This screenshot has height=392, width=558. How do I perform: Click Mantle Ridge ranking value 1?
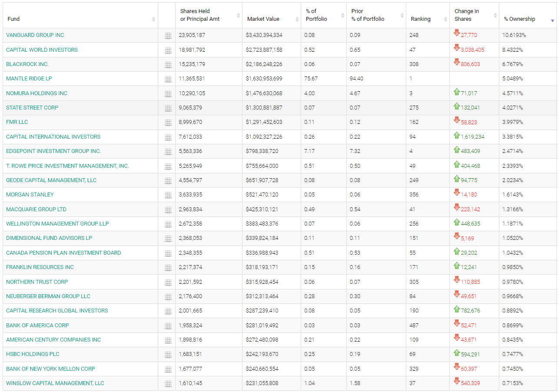[x=411, y=79]
